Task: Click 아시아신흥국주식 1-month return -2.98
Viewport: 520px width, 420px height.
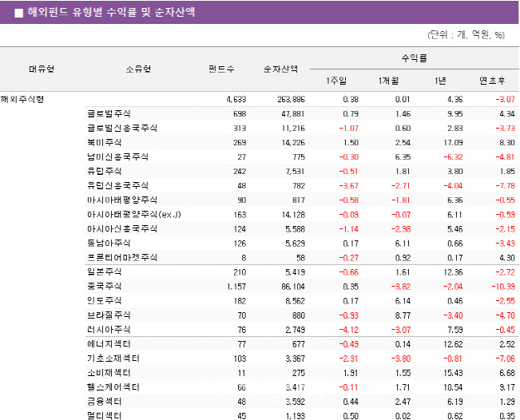Action: (x=401, y=229)
